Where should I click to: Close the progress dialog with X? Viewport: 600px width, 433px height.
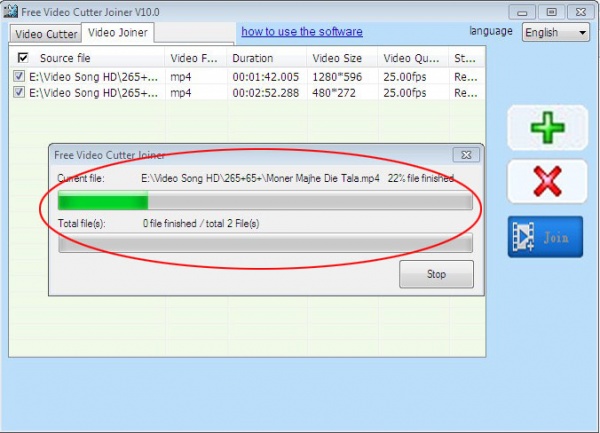pos(466,155)
